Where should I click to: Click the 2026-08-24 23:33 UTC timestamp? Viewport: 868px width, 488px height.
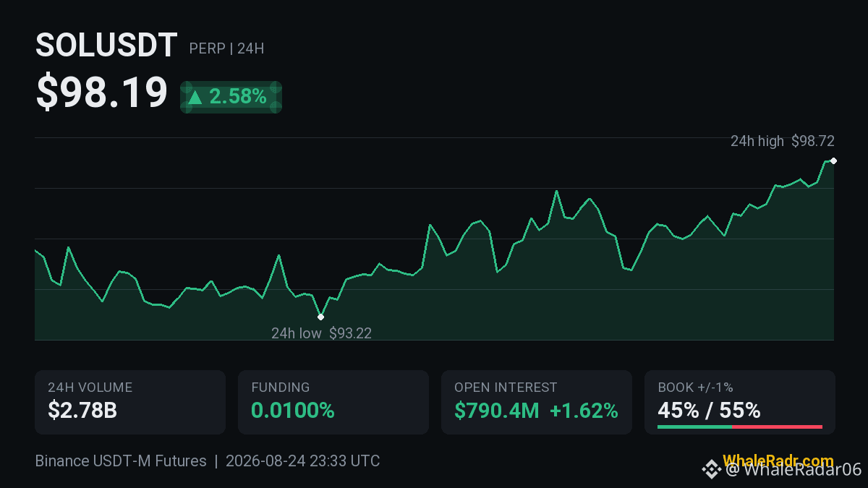(x=302, y=461)
